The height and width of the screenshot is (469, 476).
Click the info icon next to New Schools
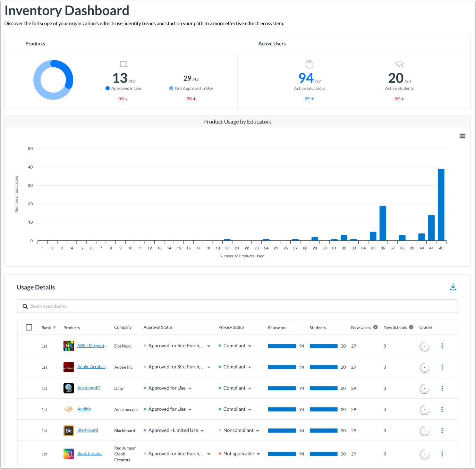[x=411, y=327]
